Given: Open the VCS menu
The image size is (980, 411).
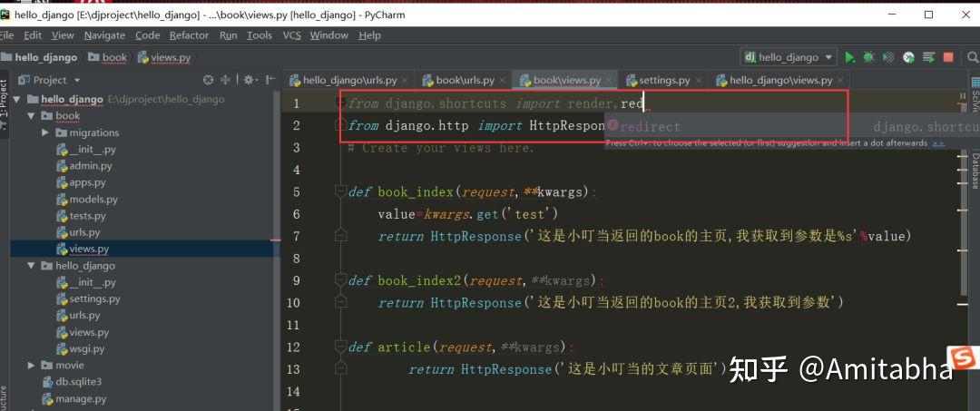Looking at the screenshot, I should (x=292, y=35).
